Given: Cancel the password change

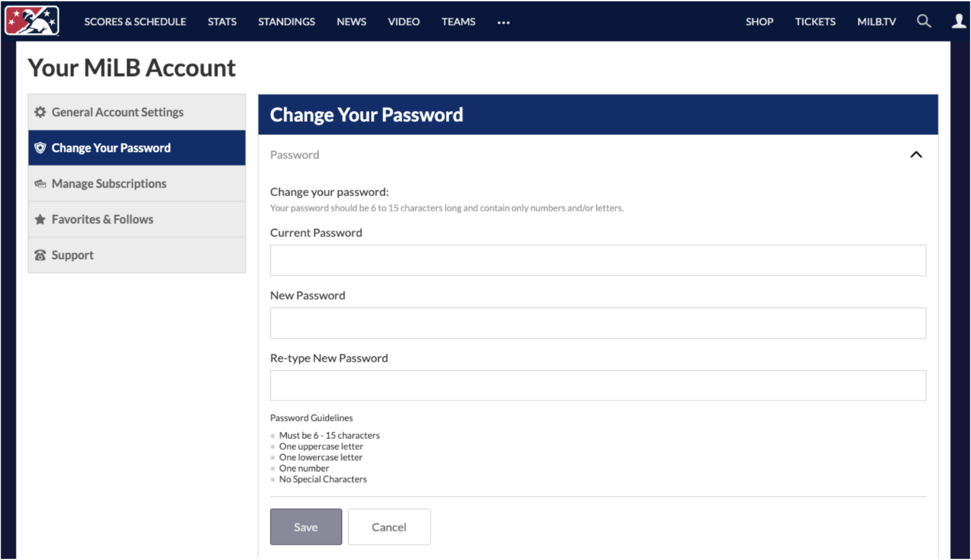Looking at the screenshot, I should point(389,527).
